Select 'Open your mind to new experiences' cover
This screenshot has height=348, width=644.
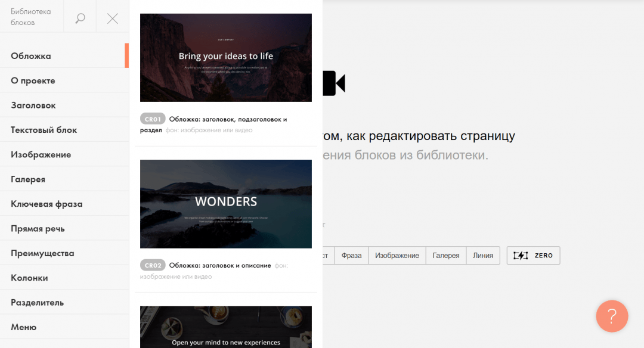pos(225,327)
